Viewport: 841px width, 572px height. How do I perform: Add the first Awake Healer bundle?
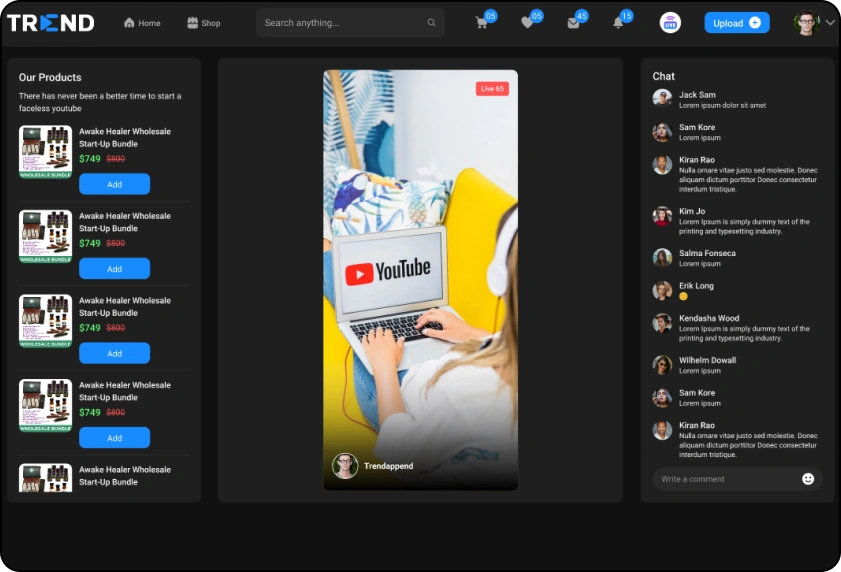click(x=114, y=184)
